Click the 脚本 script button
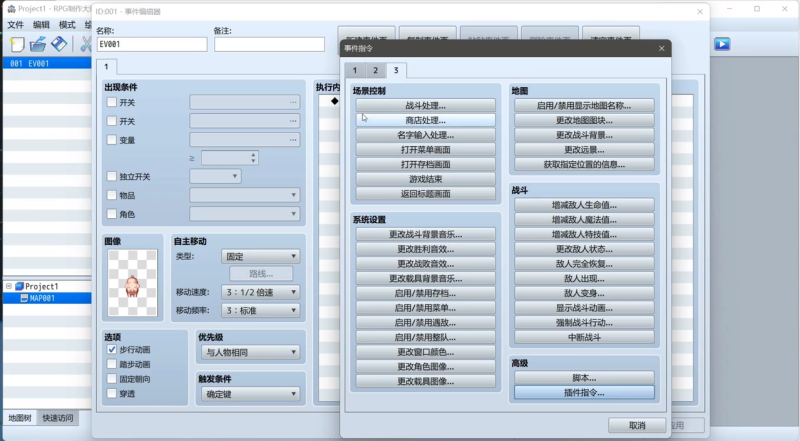Screen dimensions: 800x441 click(x=584, y=378)
